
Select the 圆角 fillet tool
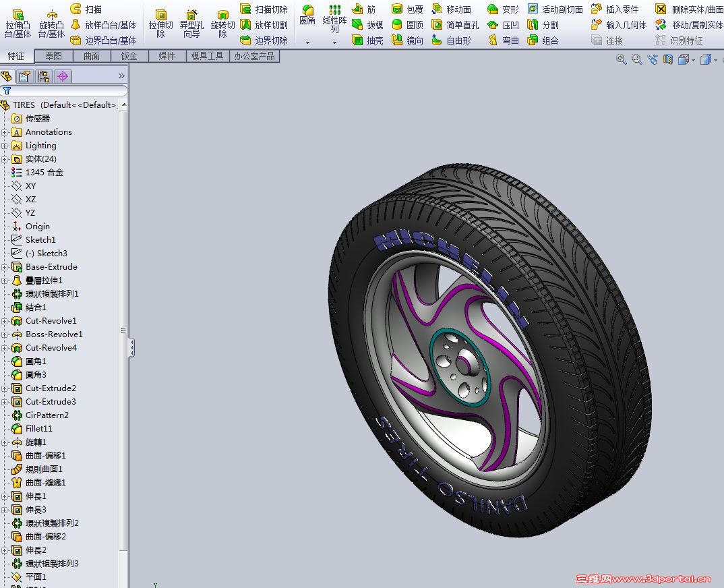pyautogui.click(x=307, y=16)
